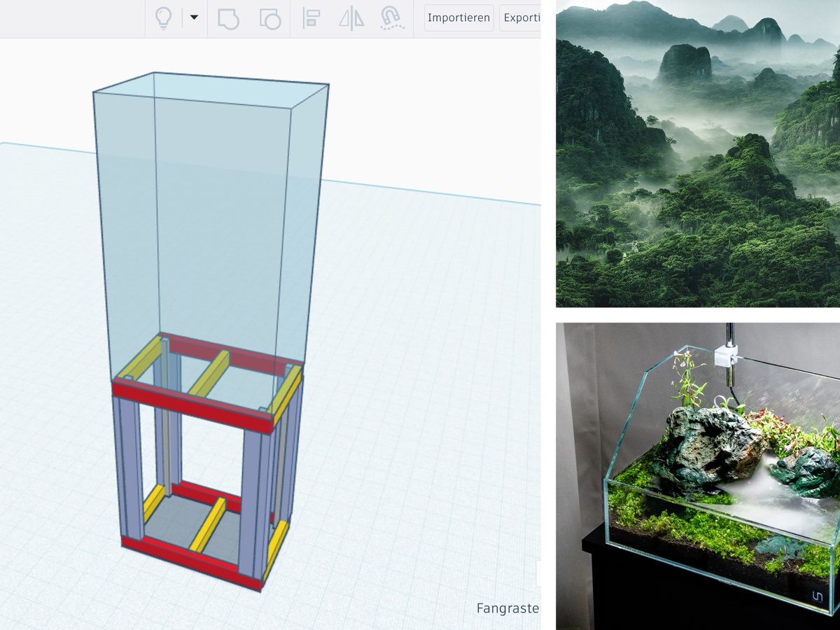Click an empty area of the workplane grid

click(420, 420)
